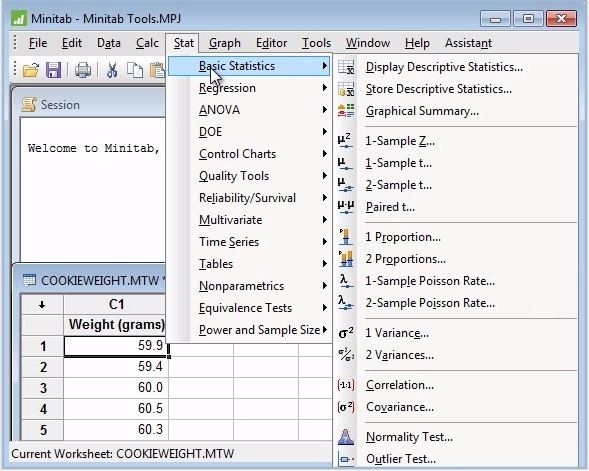This screenshot has height=471, width=589.
Task: Expand the Nonparametrics submenu
Action: coord(249,286)
